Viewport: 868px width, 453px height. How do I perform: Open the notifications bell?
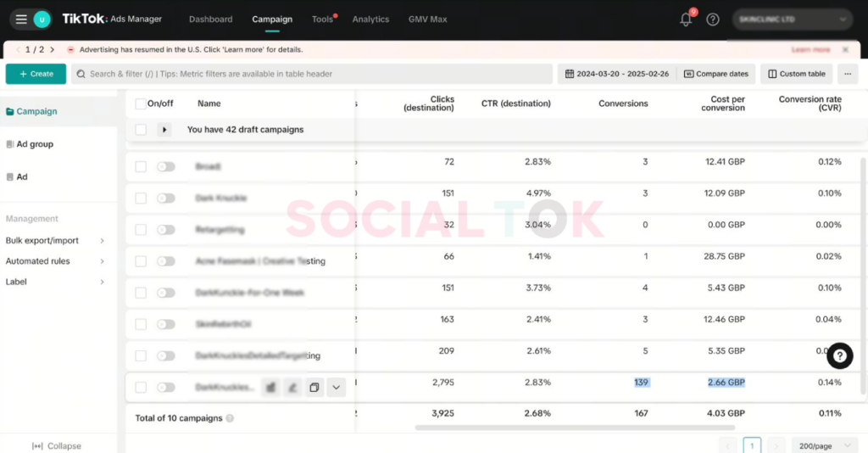pyautogui.click(x=686, y=20)
